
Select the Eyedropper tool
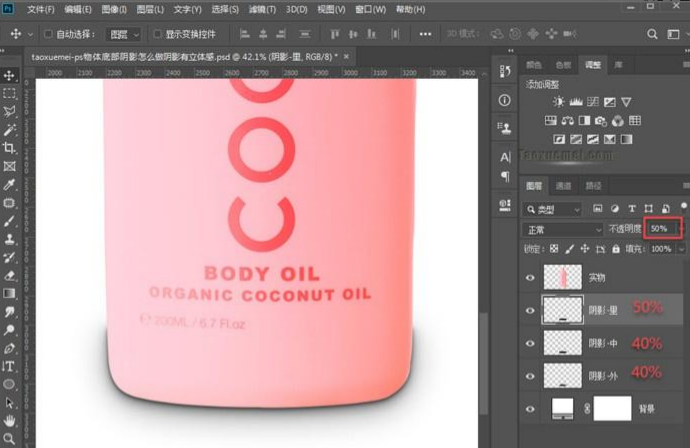(x=9, y=184)
